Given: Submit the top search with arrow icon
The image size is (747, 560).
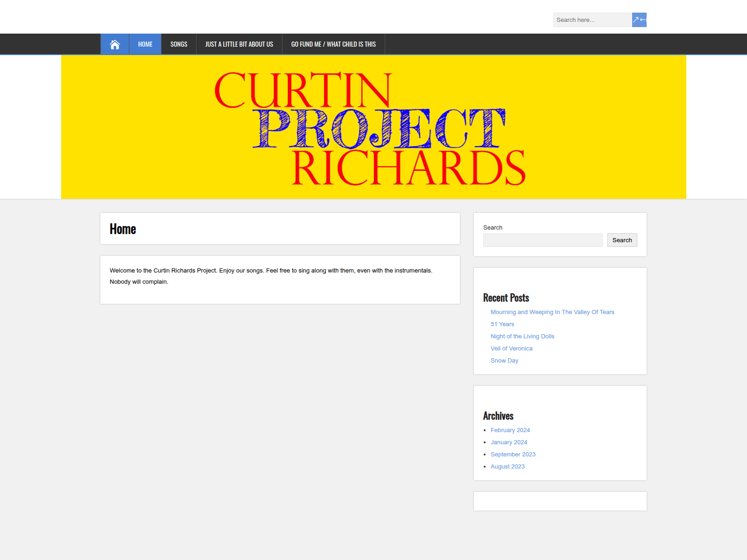Looking at the screenshot, I should tap(639, 20).
